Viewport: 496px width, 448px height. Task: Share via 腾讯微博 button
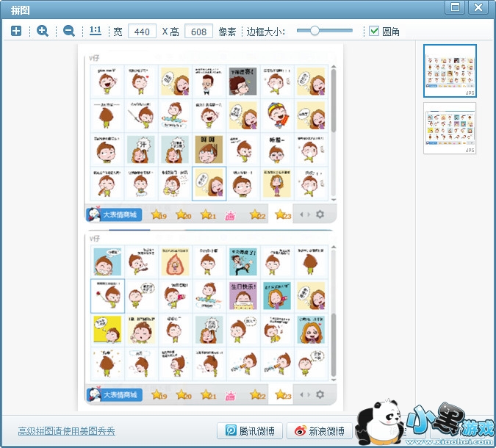[x=250, y=431]
